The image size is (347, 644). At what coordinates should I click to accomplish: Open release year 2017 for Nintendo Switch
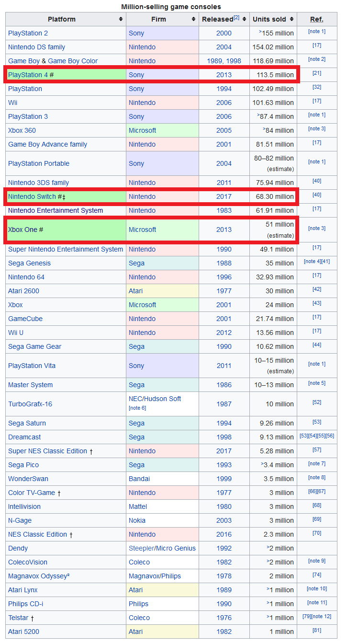[224, 196]
